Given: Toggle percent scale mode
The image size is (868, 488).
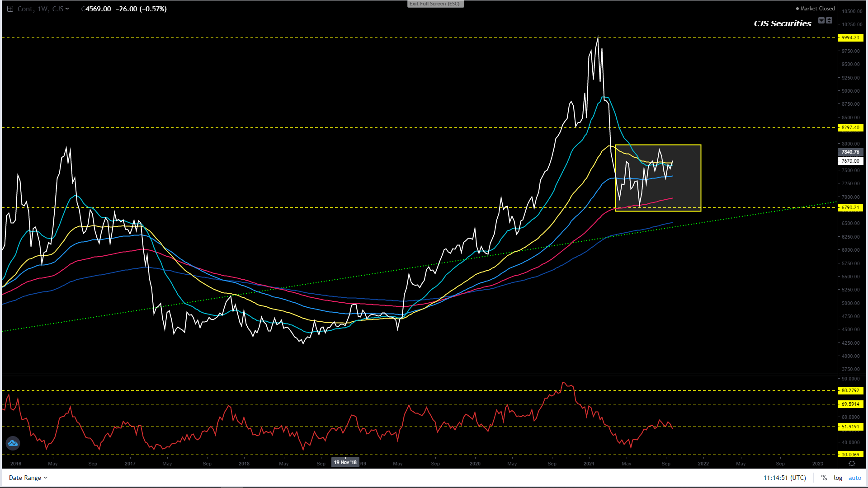Looking at the screenshot, I should [x=824, y=478].
